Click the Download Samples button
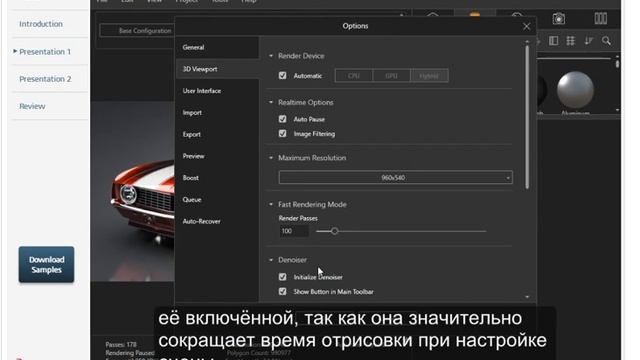Screen dimensions: 640x360 pyautogui.click(x=47, y=264)
